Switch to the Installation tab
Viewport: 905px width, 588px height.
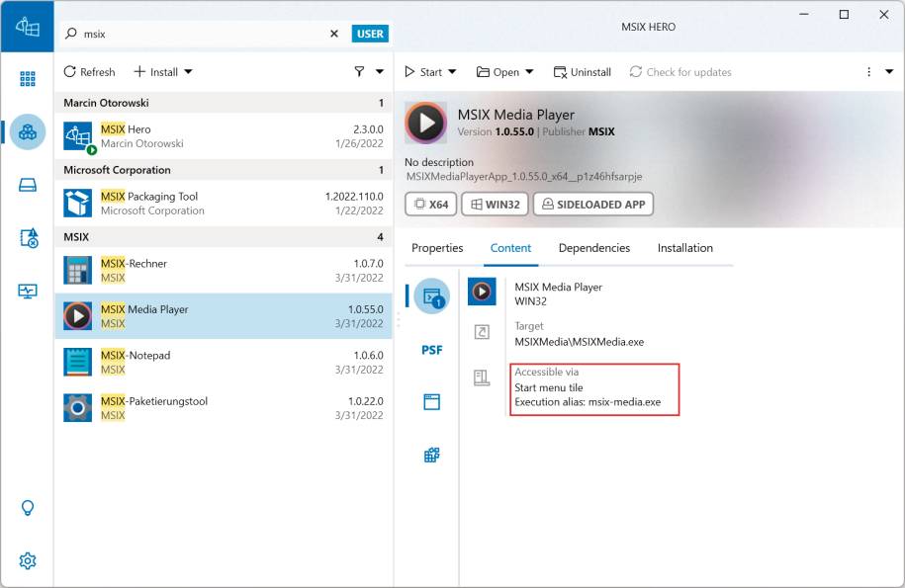[x=684, y=248]
